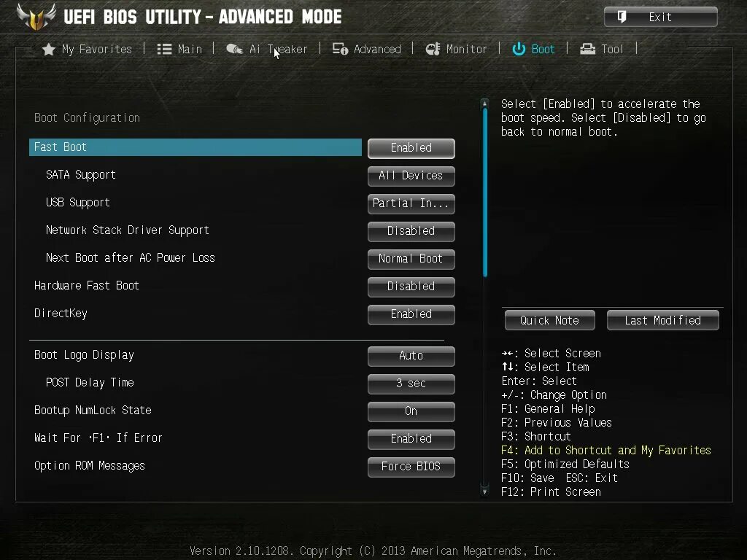The height and width of the screenshot is (560, 747).
Task: Select the Hardware Fast Boot label
Action: pyautogui.click(x=87, y=285)
